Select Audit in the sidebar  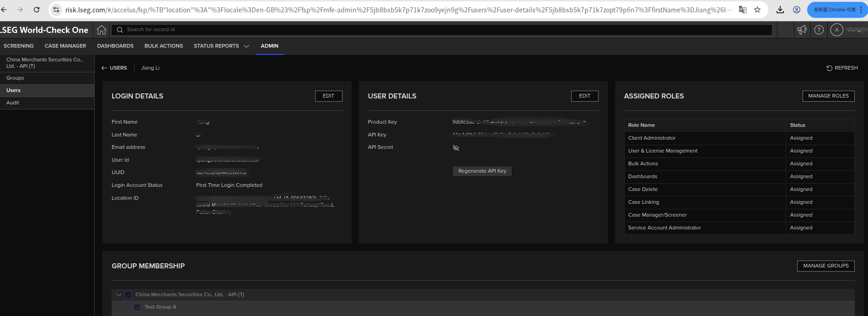click(47, 103)
